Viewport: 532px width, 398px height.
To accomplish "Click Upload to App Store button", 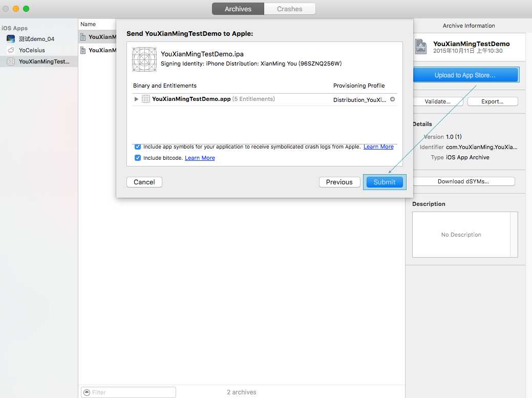I will pyautogui.click(x=465, y=75).
